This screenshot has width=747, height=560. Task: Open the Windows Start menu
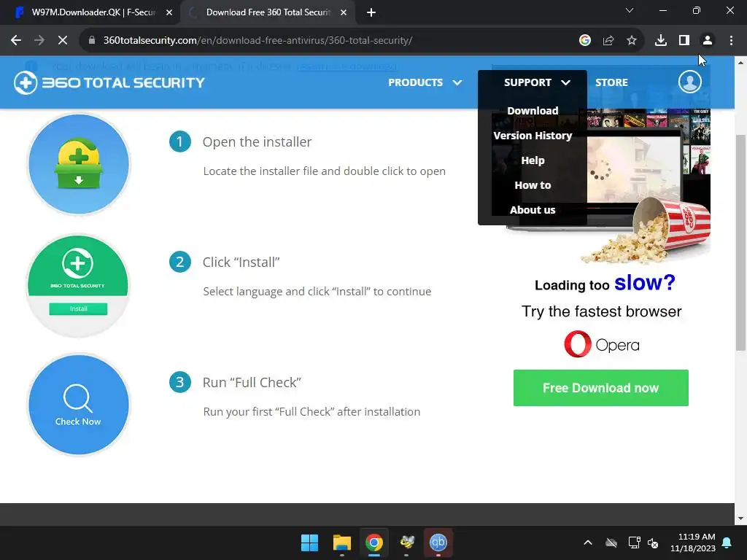309,542
